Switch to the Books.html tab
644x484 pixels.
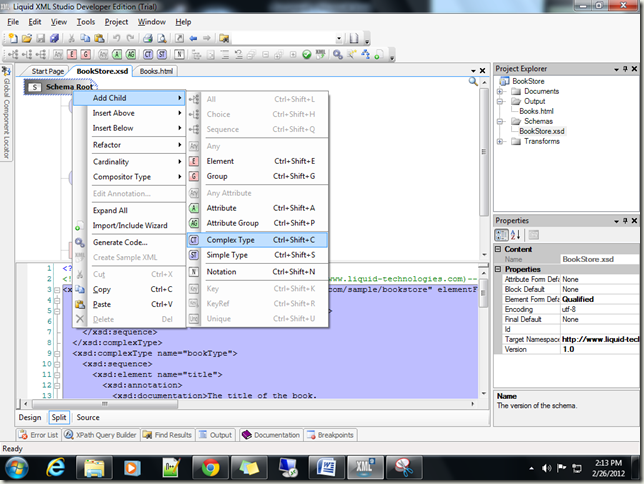(x=157, y=72)
